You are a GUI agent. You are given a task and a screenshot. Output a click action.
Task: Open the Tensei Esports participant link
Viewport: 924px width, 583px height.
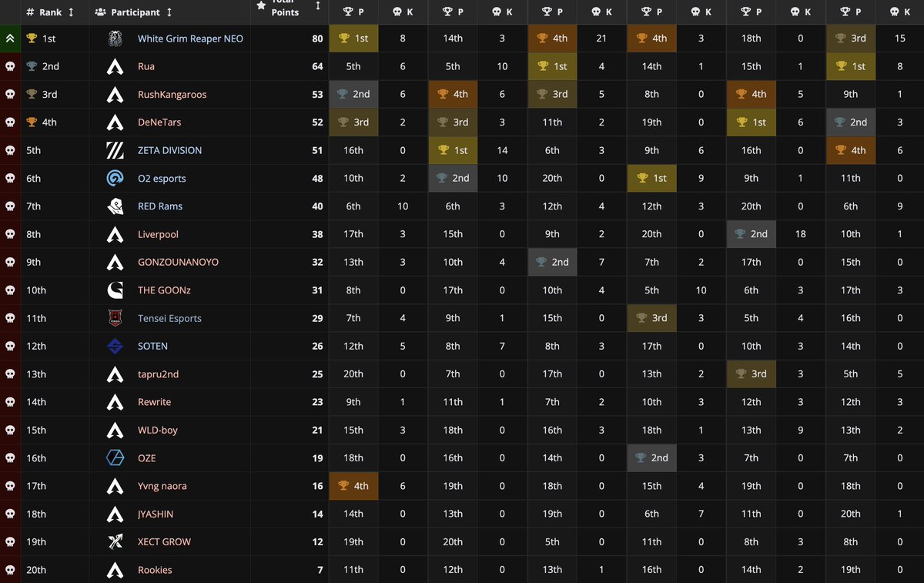click(x=169, y=318)
